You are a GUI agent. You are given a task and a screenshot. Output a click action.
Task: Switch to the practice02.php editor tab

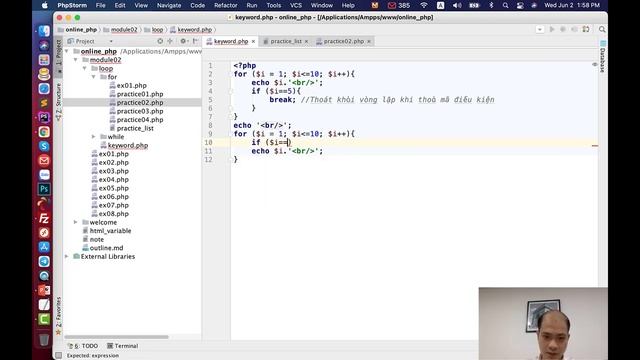343,41
